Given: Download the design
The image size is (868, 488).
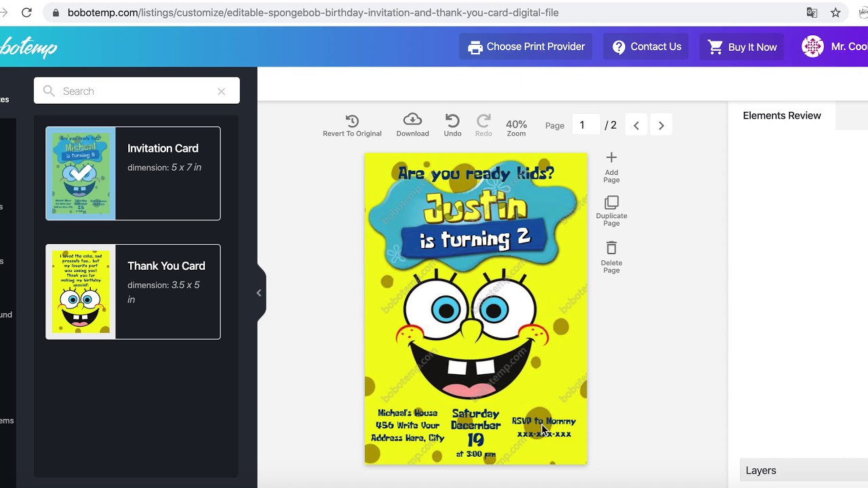Looking at the screenshot, I should coord(412,125).
